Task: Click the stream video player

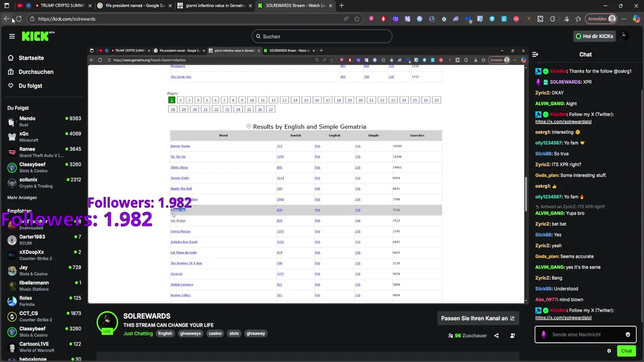Action: coord(307,176)
